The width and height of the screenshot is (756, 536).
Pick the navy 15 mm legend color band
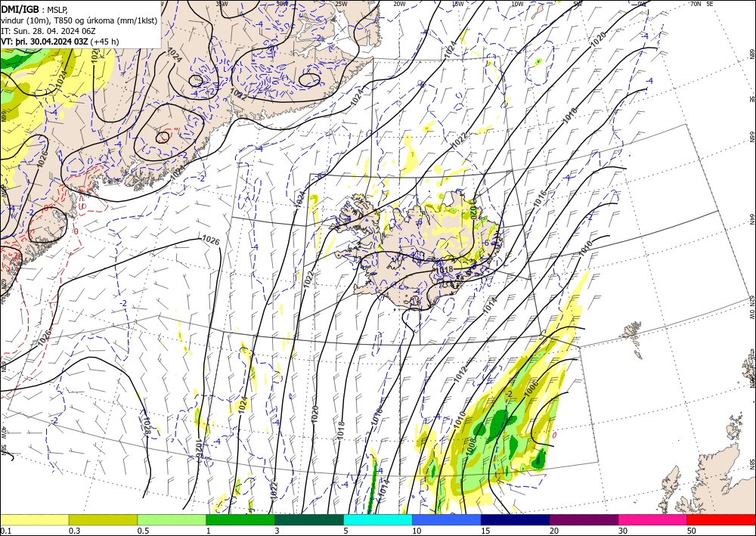tap(516, 519)
